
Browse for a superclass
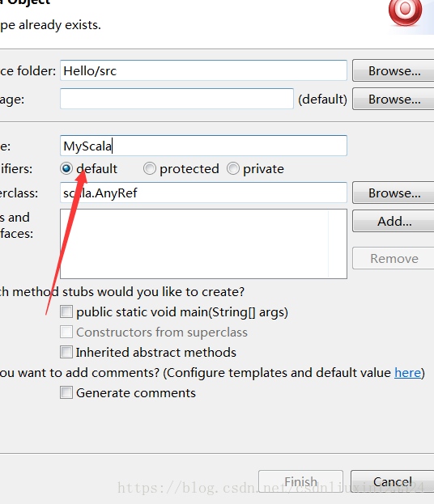point(394,193)
